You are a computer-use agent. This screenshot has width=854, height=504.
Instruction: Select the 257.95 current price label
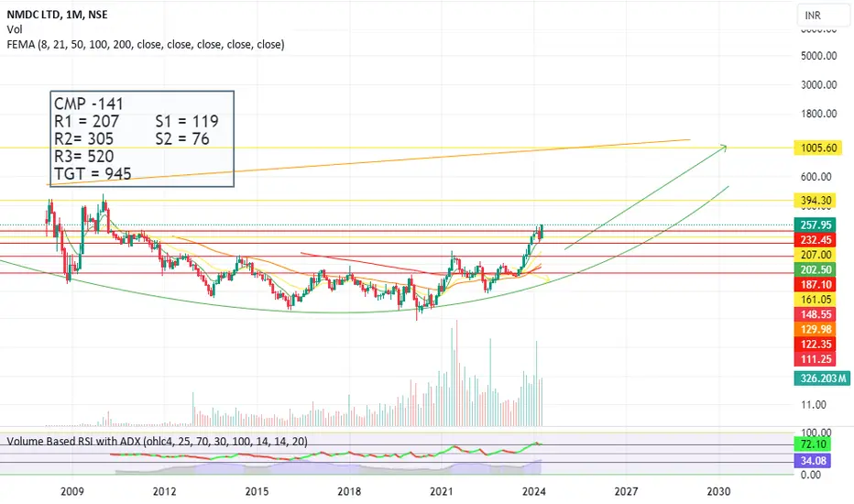815,225
